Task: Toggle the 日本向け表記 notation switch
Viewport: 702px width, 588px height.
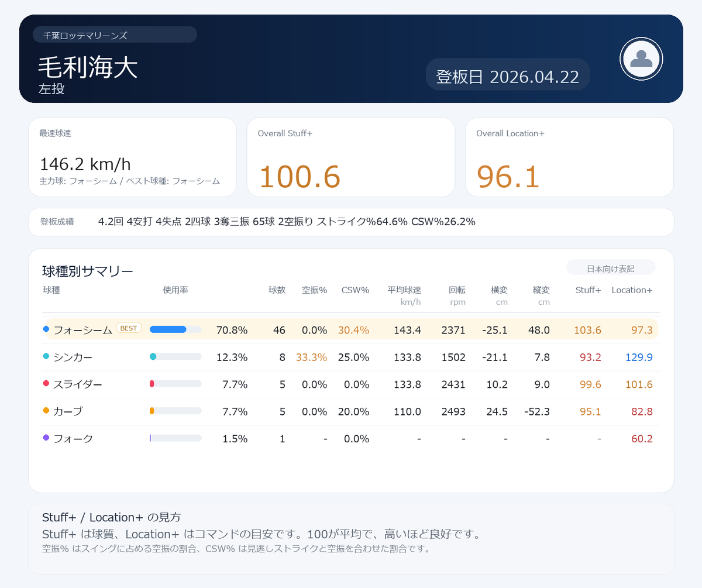Action: (x=611, y=269)
